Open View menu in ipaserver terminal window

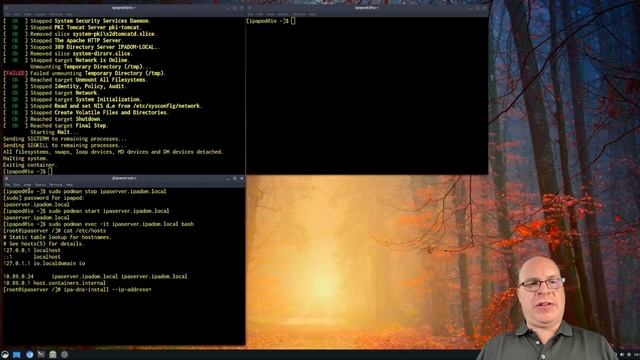tap(27, 185)
